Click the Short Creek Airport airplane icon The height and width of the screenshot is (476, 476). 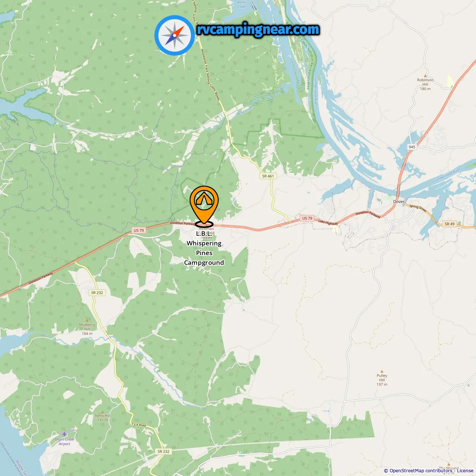point(65,434)
